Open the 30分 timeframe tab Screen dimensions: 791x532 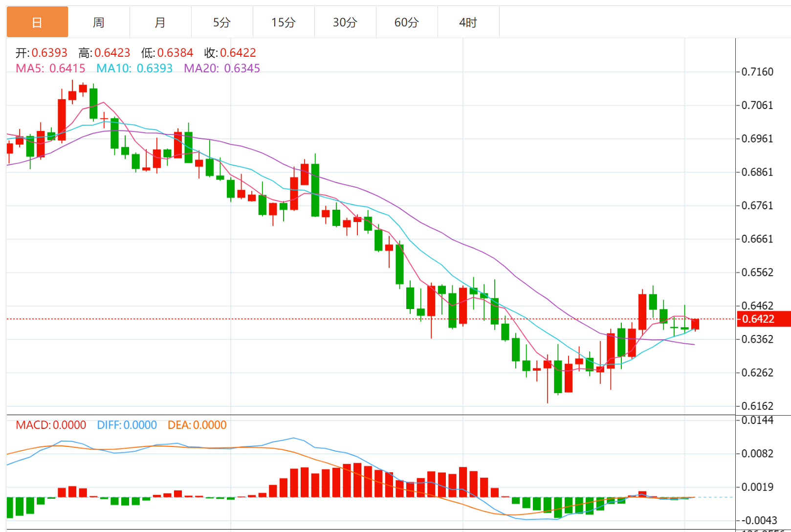coord(345,22)
